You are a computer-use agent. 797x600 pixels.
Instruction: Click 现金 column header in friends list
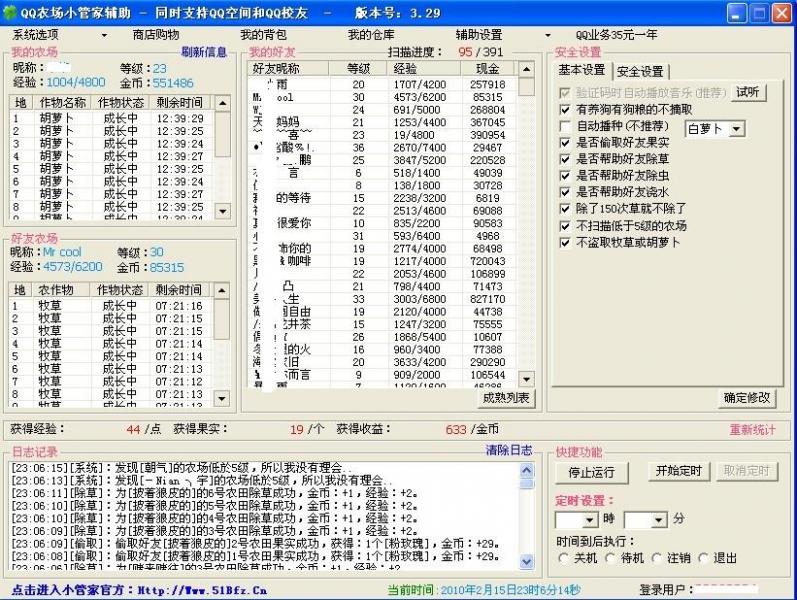[487, 69]
